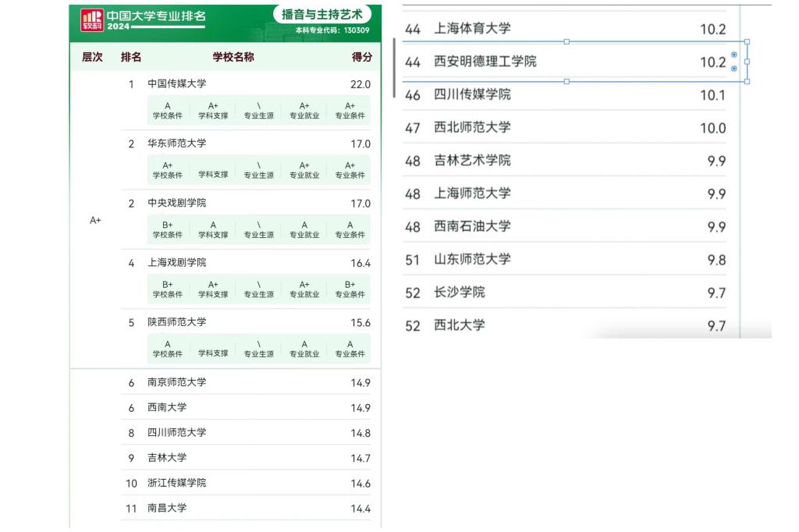The image size is (799, 532).
Task: Click 西安明德理工学院 in the selected row
Action: [x=485, y=62]
